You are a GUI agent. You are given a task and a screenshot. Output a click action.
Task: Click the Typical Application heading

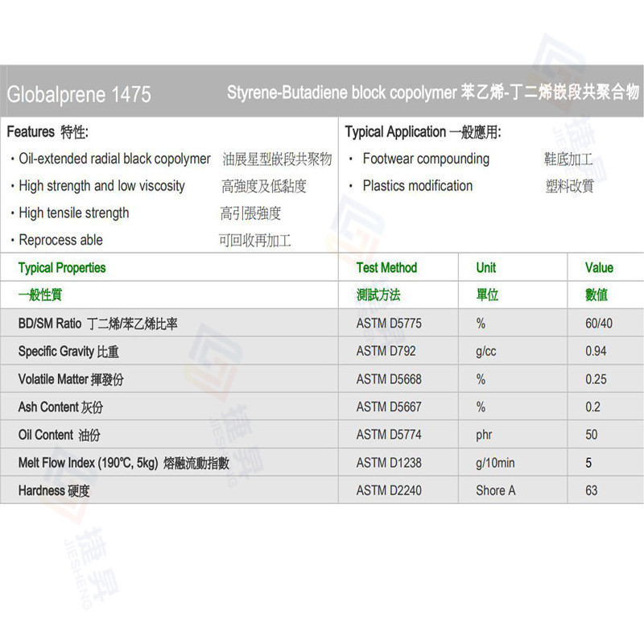pos(423,132)
